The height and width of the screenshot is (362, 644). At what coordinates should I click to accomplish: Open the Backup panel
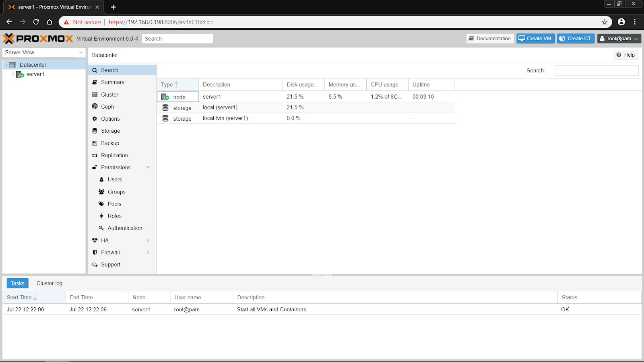point(109,143)
